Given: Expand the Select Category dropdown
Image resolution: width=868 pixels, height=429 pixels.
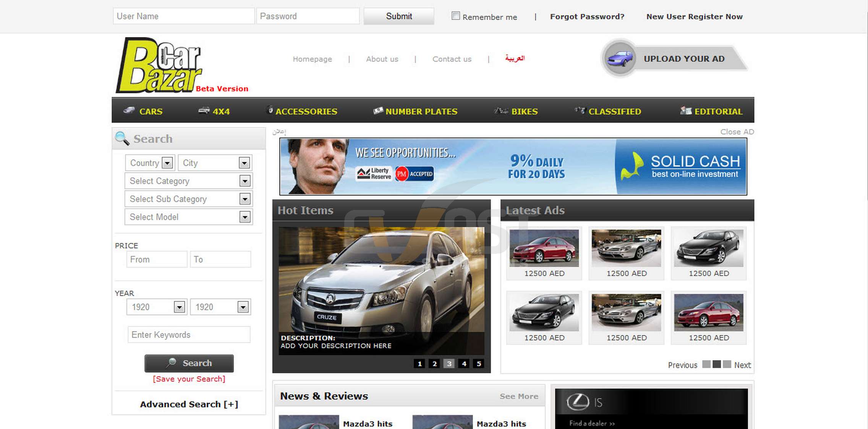Looking at the screenshot, I should click(188, 181).
